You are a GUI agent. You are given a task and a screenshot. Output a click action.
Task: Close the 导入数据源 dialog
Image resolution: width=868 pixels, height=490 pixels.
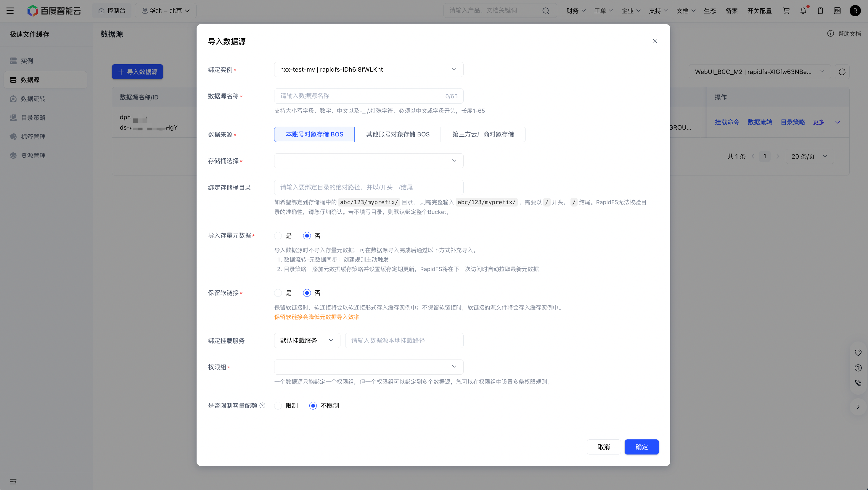coord(655,41)
